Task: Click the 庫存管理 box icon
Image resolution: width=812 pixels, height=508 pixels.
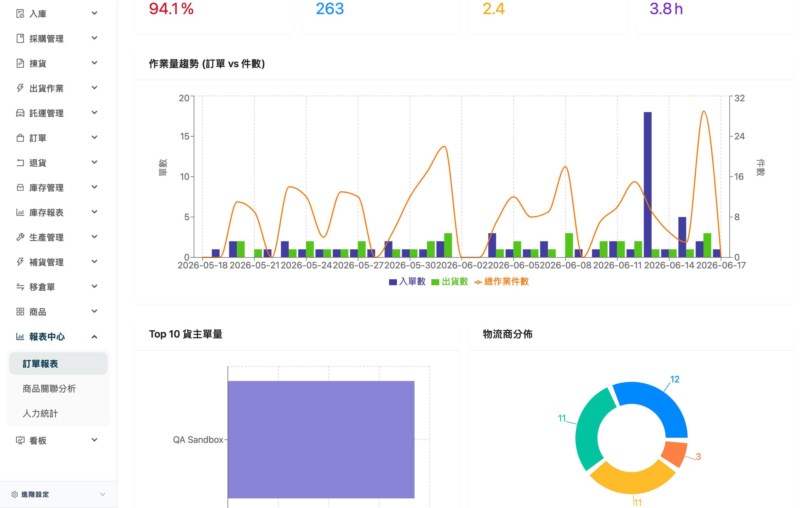Action: 20,187
